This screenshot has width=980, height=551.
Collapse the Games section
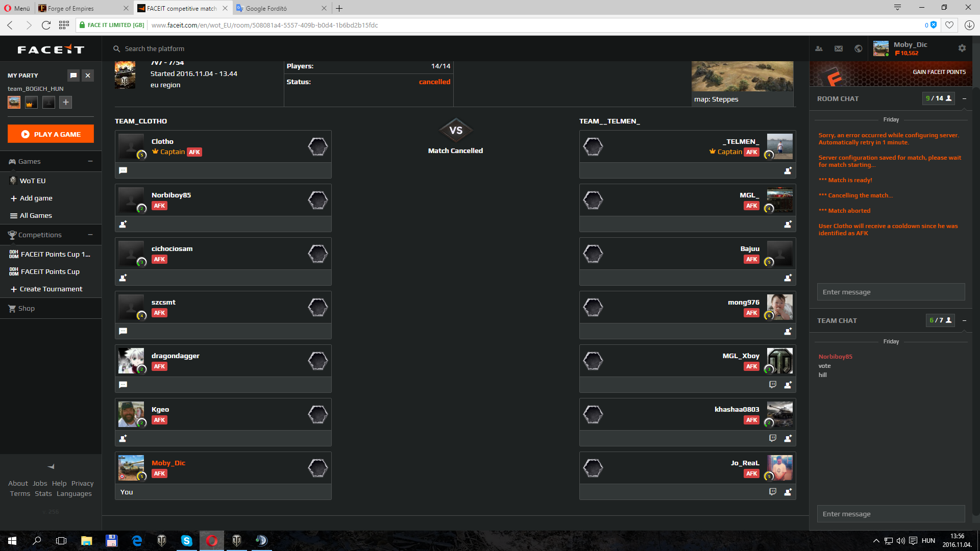pyautogui.click(x=90, y=161)
